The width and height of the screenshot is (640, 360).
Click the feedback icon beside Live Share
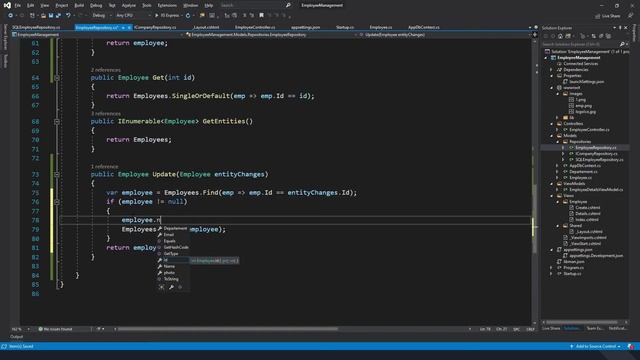tap(630, 16)
